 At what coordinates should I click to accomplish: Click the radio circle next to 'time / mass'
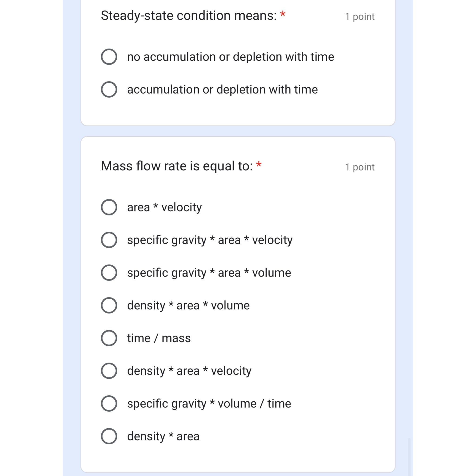pos(109,338)
